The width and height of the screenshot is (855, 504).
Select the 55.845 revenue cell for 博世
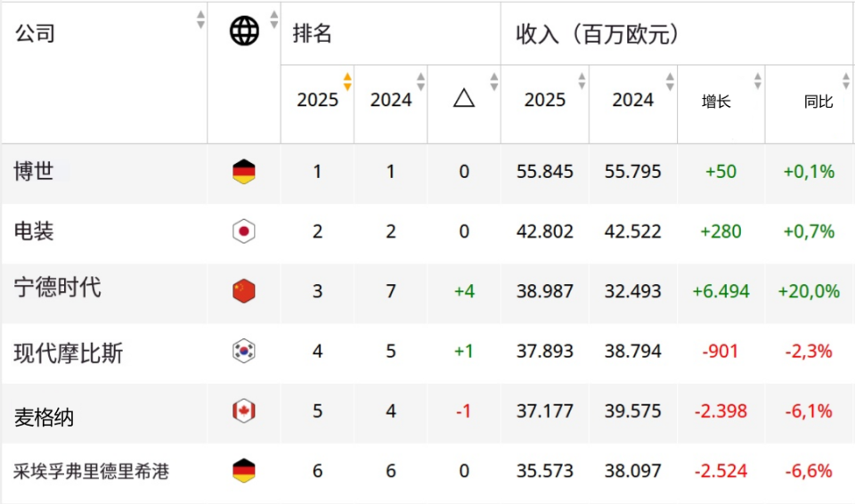[545, 172]
